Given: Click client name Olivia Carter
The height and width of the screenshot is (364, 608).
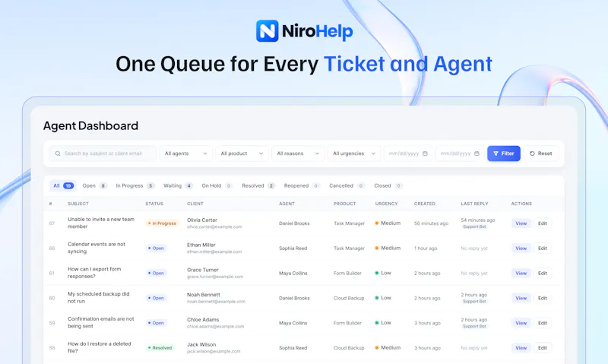Looking at the screenshot, I should (x=202, y=220).
